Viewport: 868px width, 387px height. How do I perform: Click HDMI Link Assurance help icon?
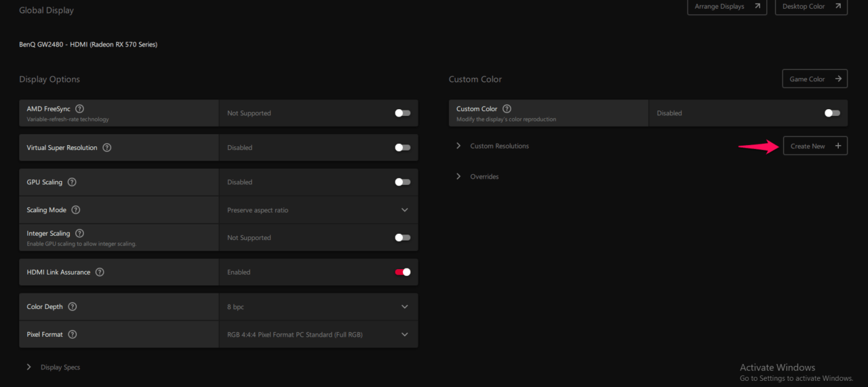coord(100,272)
